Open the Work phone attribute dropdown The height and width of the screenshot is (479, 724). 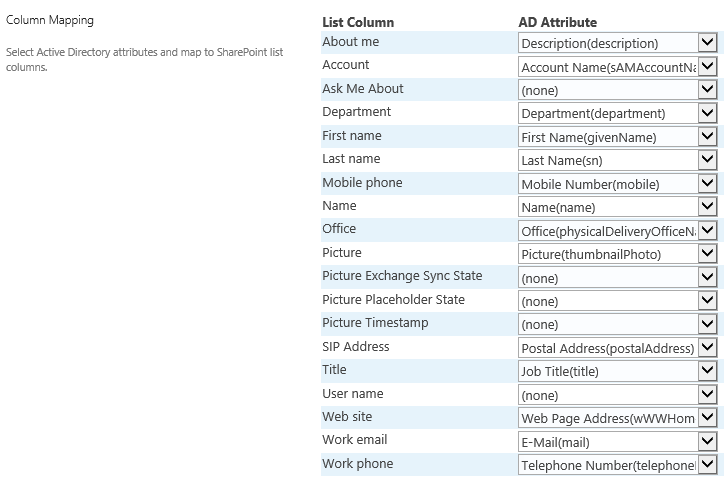pyautogui.click(x=708, y=465)
